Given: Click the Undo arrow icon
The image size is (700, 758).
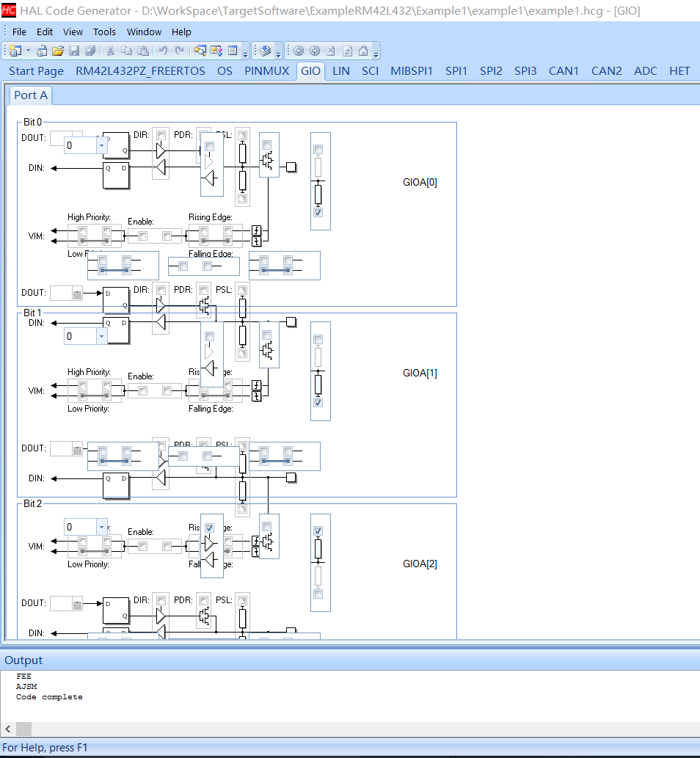Looking at the screenshot, I should [163, 51].
